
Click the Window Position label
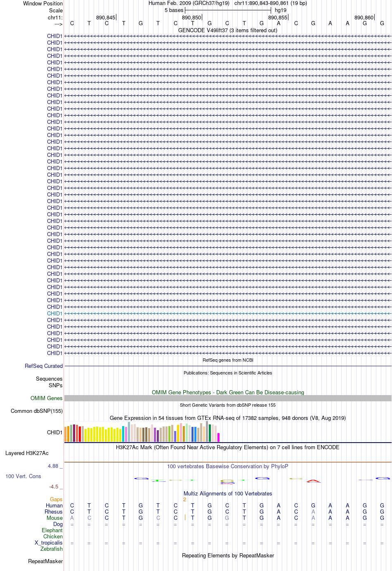43,3
